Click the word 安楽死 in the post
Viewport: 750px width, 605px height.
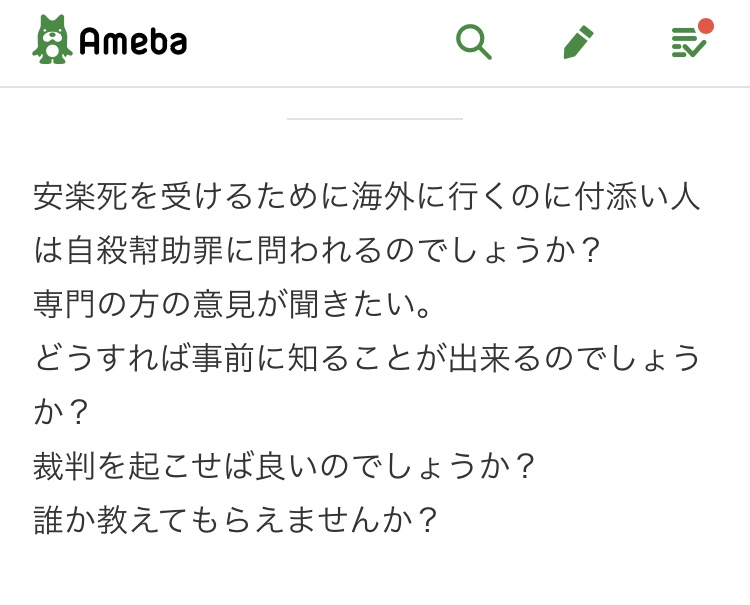click(83, 196)
